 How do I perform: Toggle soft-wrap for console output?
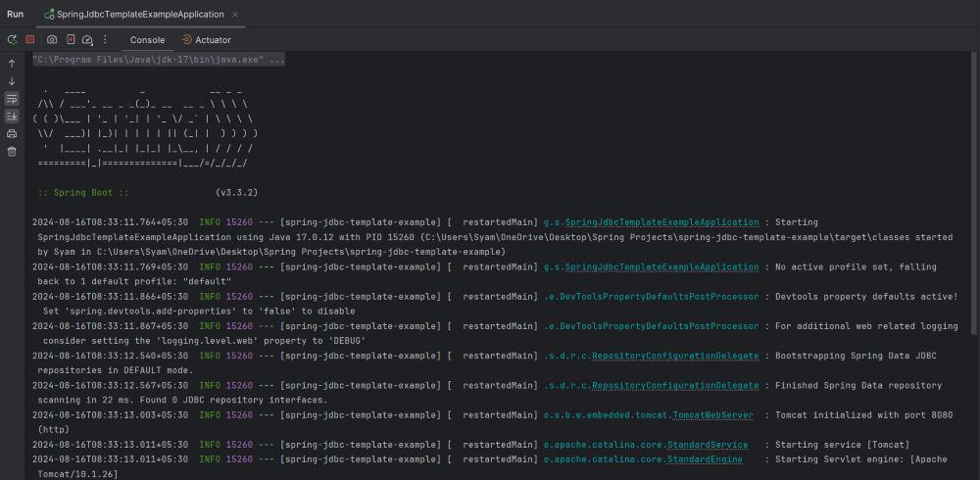12,99
